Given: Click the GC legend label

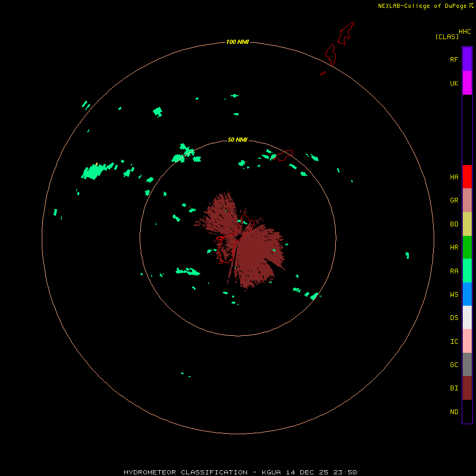Looking at the screenshot, I should click(x=454, y=365).
